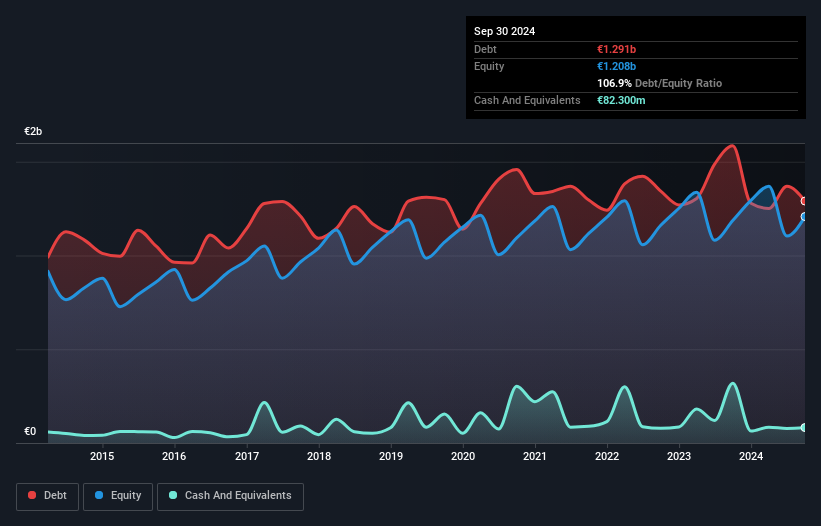Screen dimensions: 821x526
Task: Click the blue Equity legend dot
Action: (99, 495)
